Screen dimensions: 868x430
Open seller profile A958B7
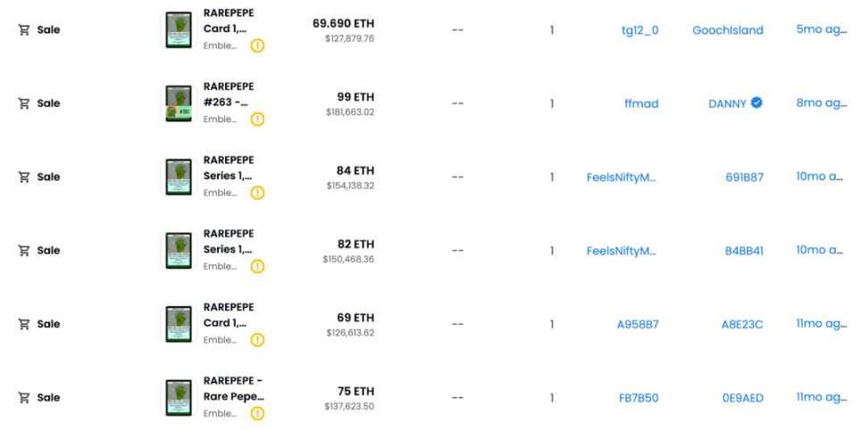pyautogui.click(x=638, y=325)
